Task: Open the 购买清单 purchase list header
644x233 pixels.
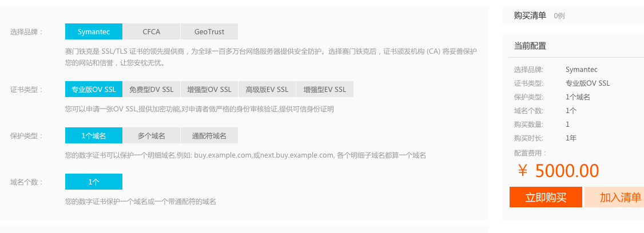Action: (530, 15)
